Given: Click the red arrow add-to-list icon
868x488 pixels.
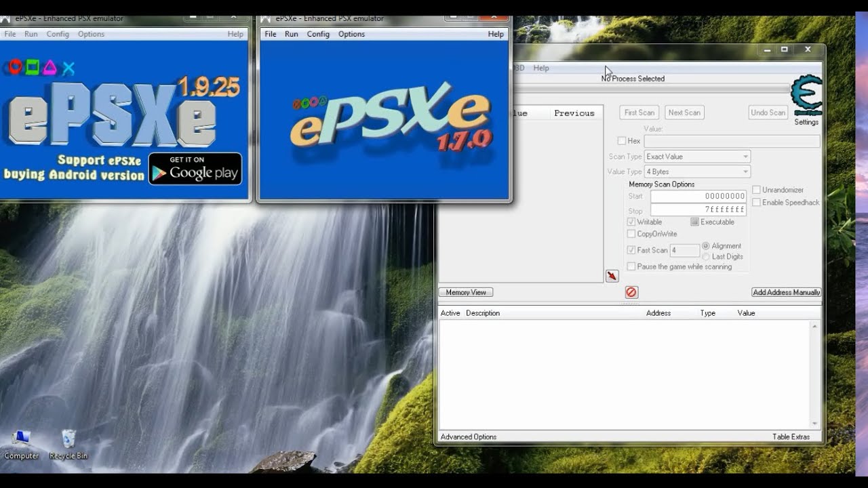Looking at the screenshot, I should 612,276.
